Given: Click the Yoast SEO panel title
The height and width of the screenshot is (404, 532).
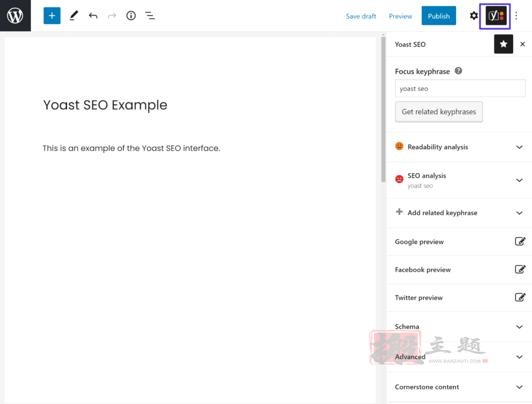Looking at the screenshot, I should [410, 45].
